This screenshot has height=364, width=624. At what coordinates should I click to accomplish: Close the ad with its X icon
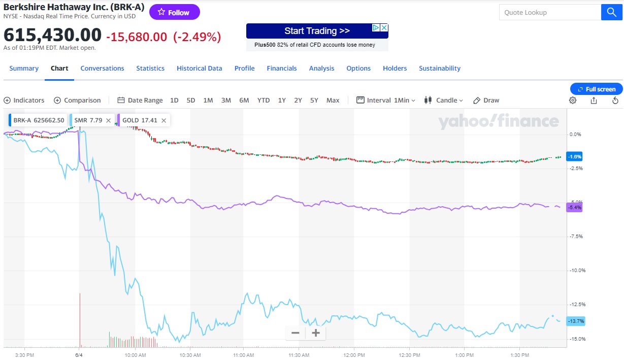(384, 27)
